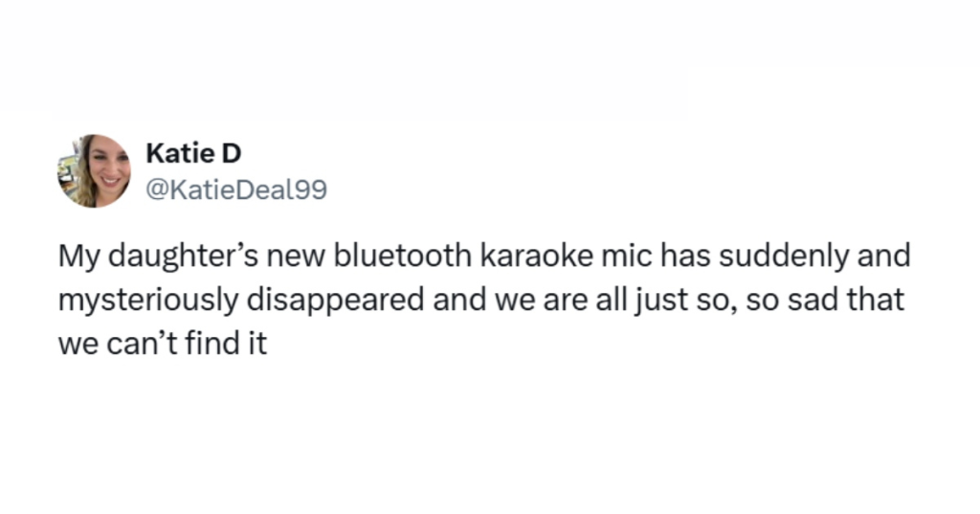Viewport: 980px width, 514px height.
Task: Click the word "My" starting the tweet
Action: pyautogui.click(x=76, y=257)
